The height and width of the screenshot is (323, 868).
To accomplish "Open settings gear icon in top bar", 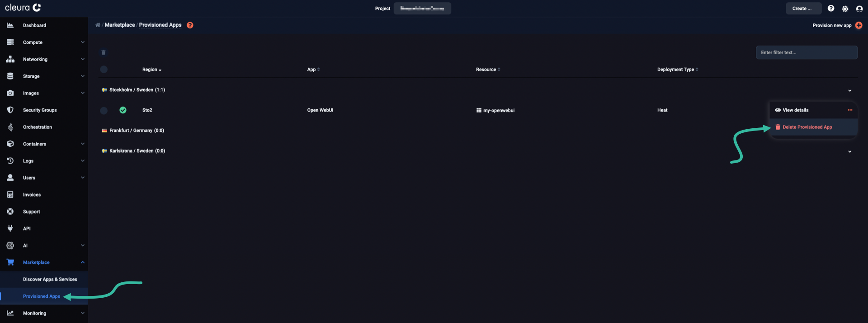I will (845, 9).
